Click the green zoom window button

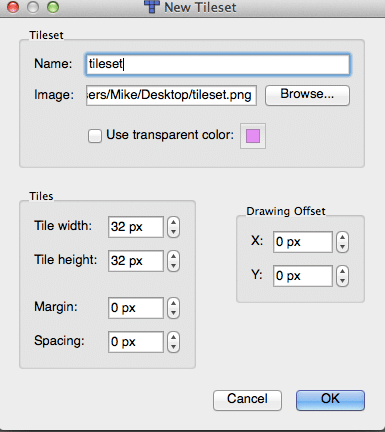coord(53,7)
